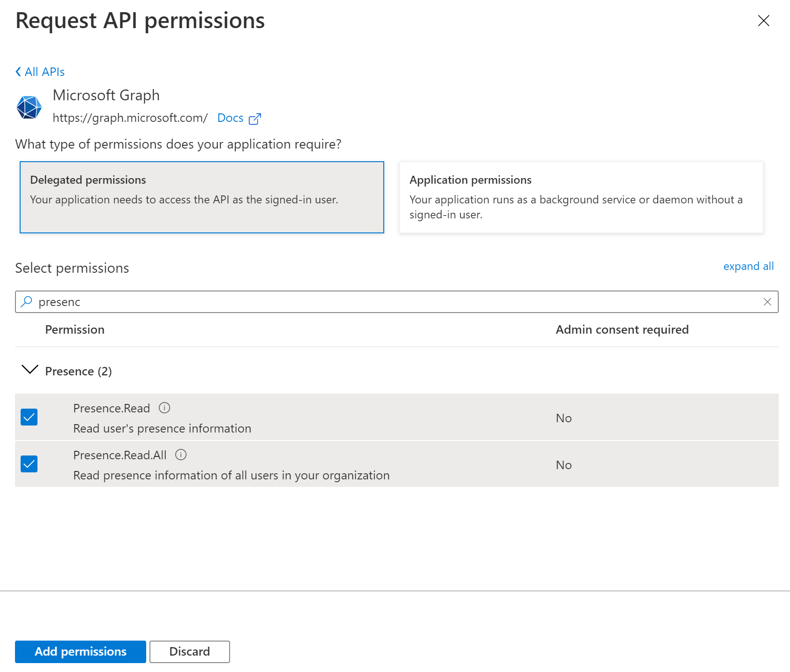Uncheck the Presence.Read.All permission

point(29,464)
